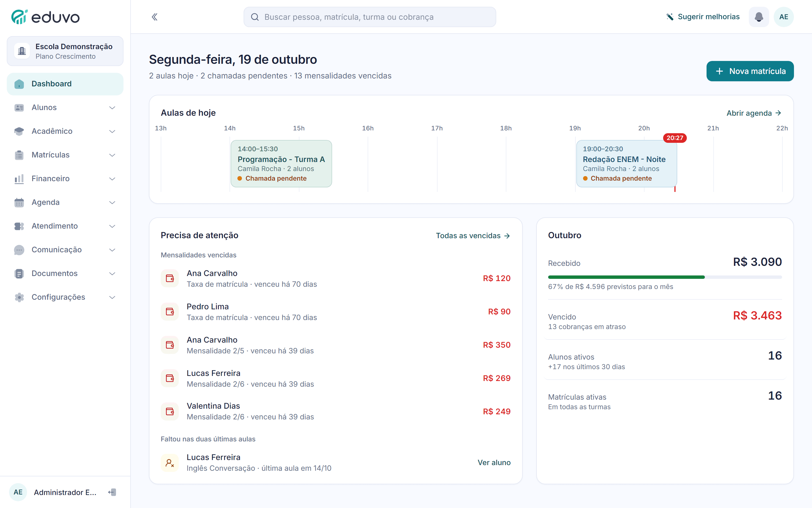Click the Alunos sidebar icon
This screenshot has width=812, height=508.
[x=19, y=108]
